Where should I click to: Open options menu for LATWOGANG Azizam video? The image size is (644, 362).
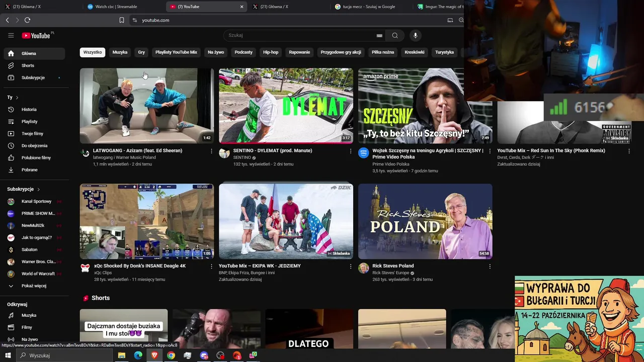[x=211, y=151]
